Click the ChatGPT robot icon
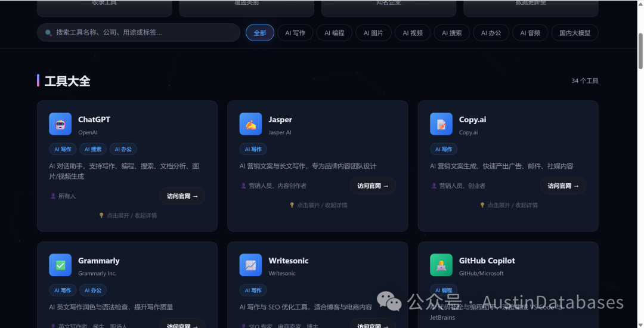The width and height of the screenshot is (644, 328). pyautogui.click(x=60, y=124)
